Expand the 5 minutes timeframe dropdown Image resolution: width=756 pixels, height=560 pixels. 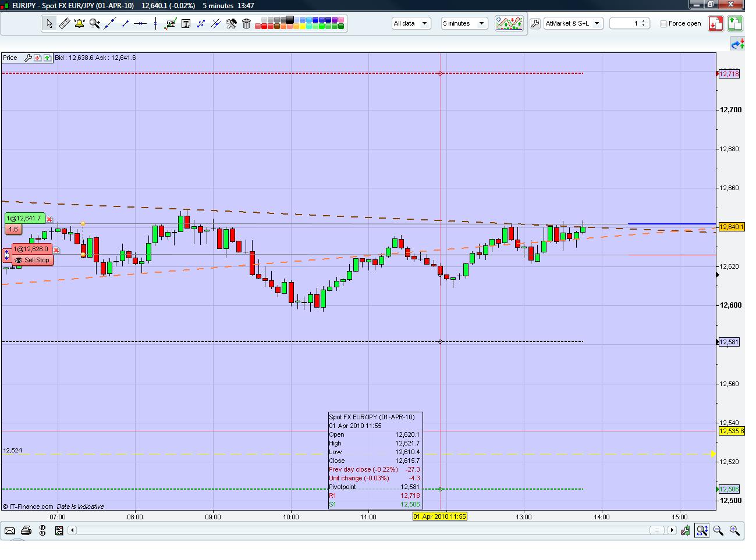(x=464, y=24)
